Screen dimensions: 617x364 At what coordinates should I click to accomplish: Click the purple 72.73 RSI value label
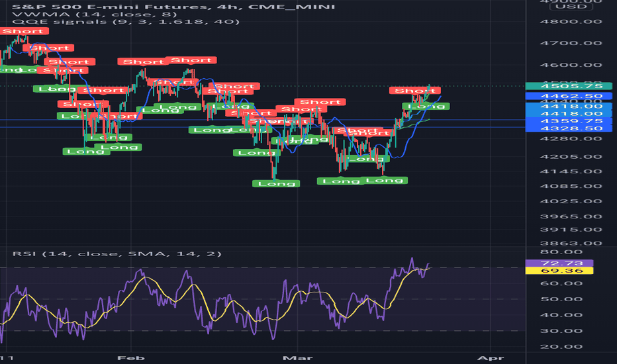559,263
